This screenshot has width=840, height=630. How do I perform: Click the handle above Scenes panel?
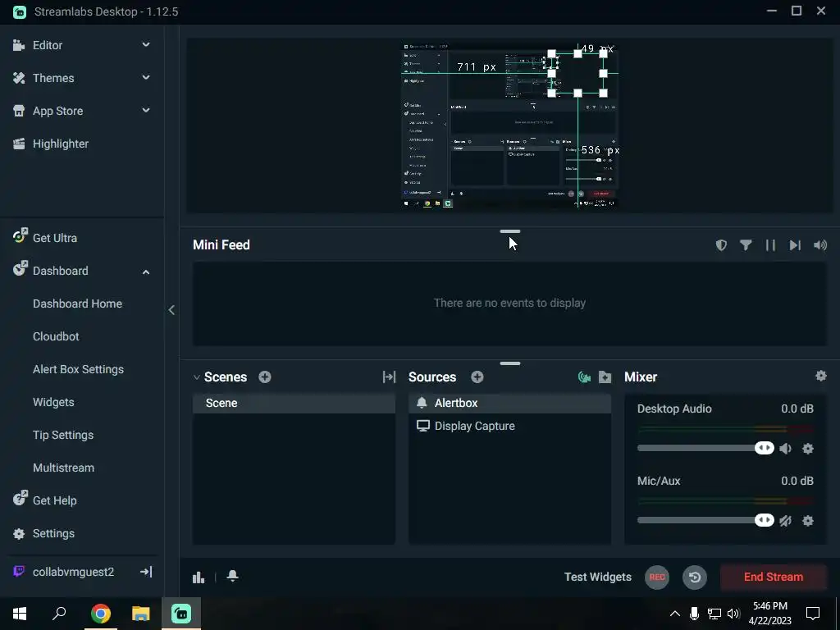pyautogui.click(x=510, y=363)
